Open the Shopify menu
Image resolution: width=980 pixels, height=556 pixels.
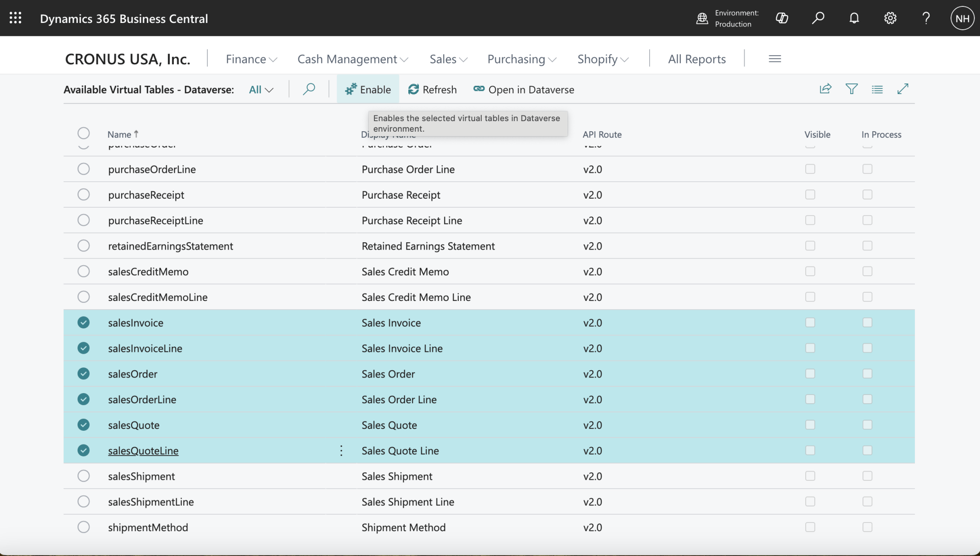click(602, 59)
